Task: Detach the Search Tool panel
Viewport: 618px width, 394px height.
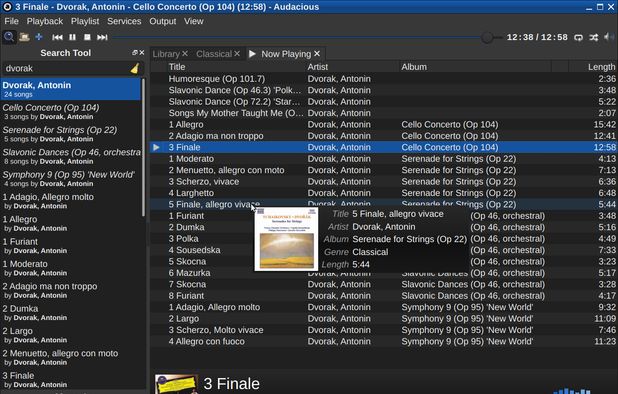Action: [x=135, y=53]
